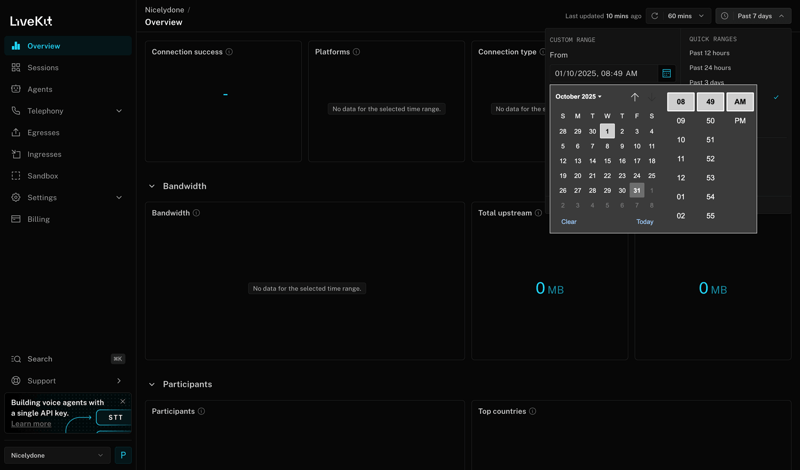Open Agents from the sidebar menu
Screen dimensions: 800x470
click(68, 89)
